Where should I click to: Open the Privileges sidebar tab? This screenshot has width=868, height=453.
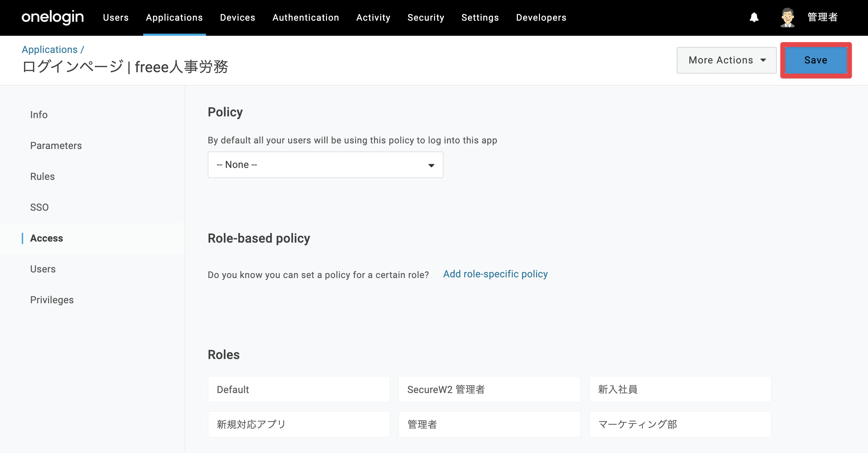[52, 300]
